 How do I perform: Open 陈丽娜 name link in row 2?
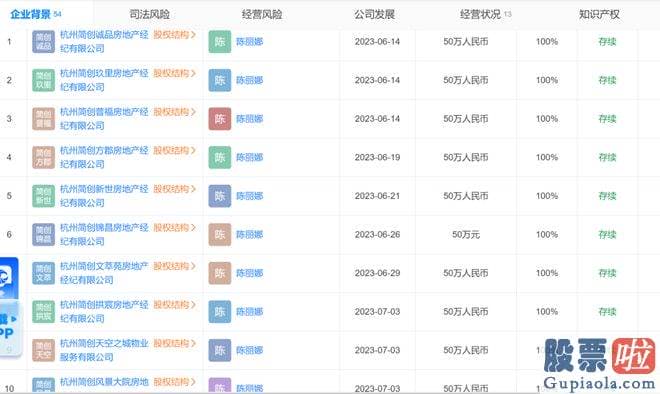click(x=249, y=80)
